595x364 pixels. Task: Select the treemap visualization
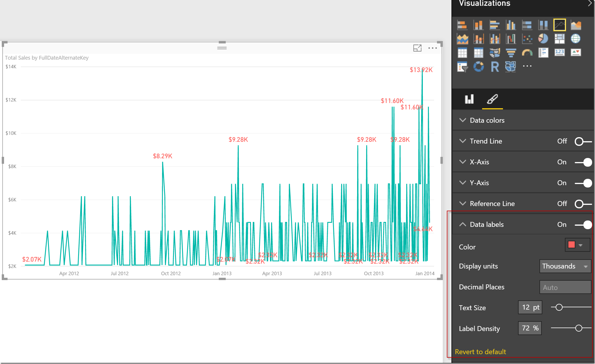click(x=559, y=38)
